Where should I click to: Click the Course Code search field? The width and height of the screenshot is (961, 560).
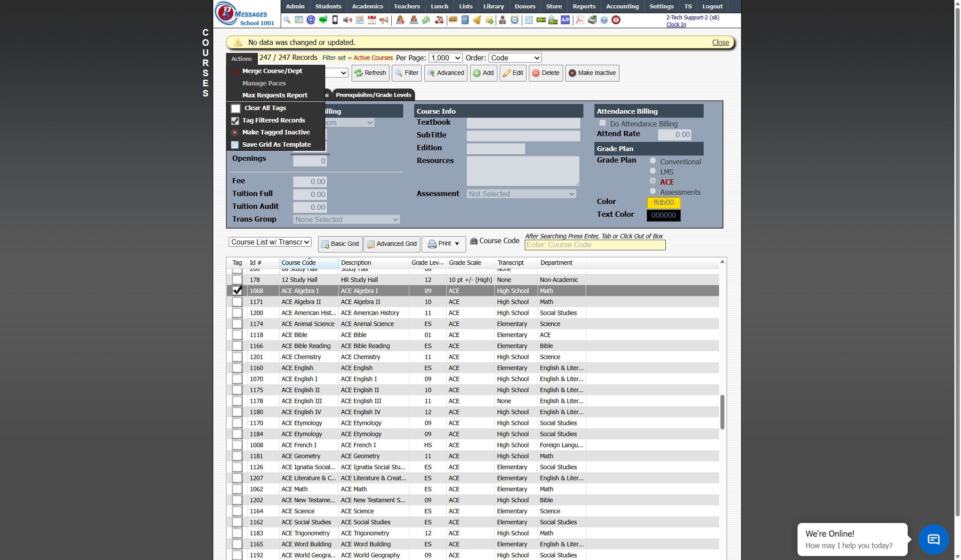click(x=595, y=245)
